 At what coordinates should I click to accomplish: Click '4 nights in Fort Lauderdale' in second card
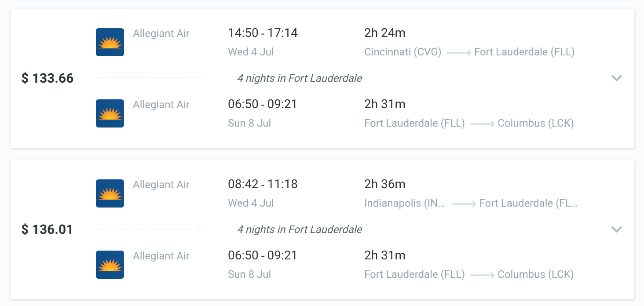click(x=300, y=229)
